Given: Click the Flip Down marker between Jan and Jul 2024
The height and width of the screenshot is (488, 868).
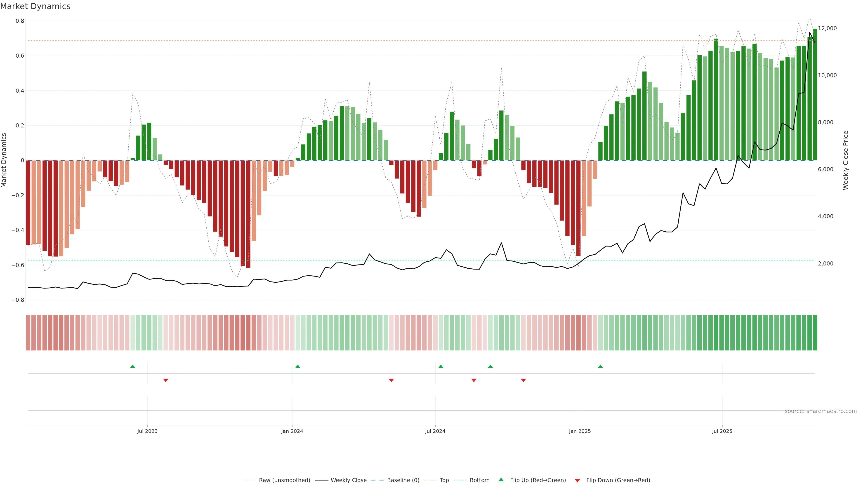Looking at the screenshot, I should pos(391,380).
